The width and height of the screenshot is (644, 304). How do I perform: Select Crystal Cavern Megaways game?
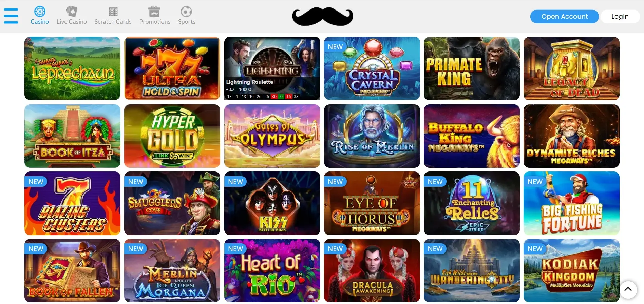point(372,68)
